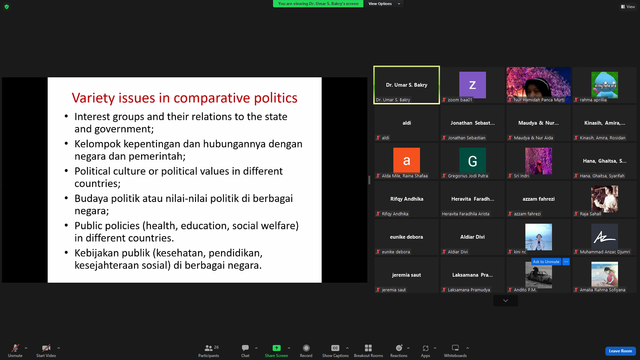640x360 pixels.
Task: Open the Chat panel
Action: click(245, 350)
